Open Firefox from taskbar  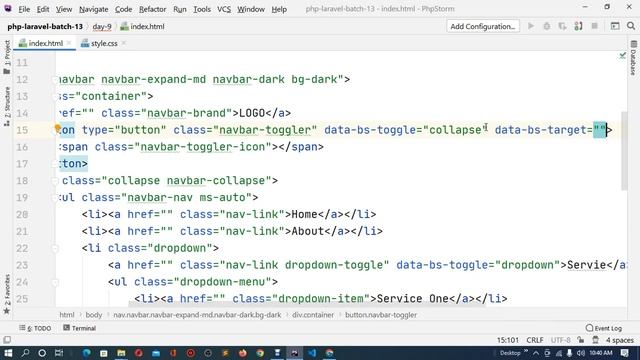(x=242, y=353)
